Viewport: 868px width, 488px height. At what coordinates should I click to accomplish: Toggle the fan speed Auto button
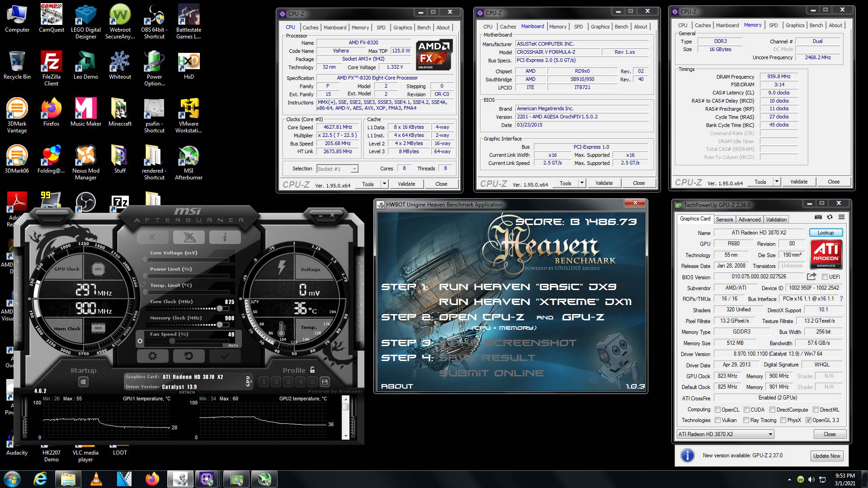coord(233,345)
